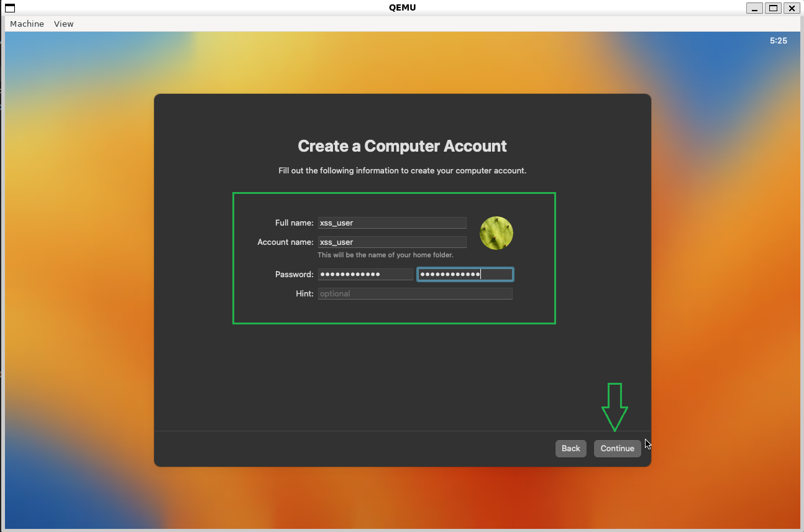804x532 pixels.
Task: Focus the Full name field
Action: (x=392, y=222)
